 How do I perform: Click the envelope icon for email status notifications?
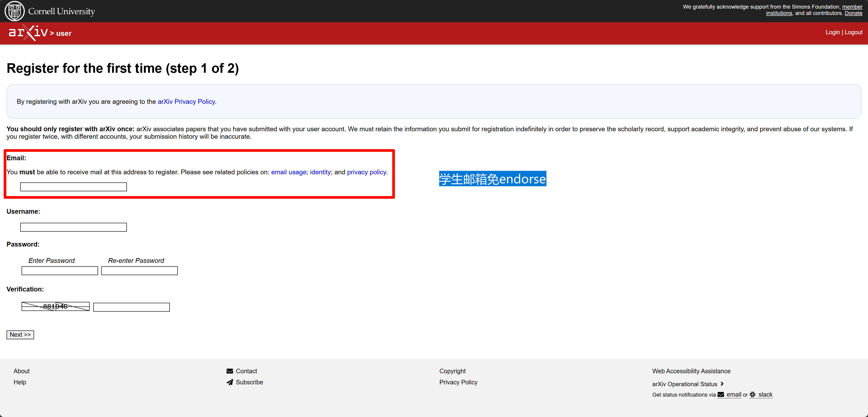pyautogui.click(x=721, y=395)
